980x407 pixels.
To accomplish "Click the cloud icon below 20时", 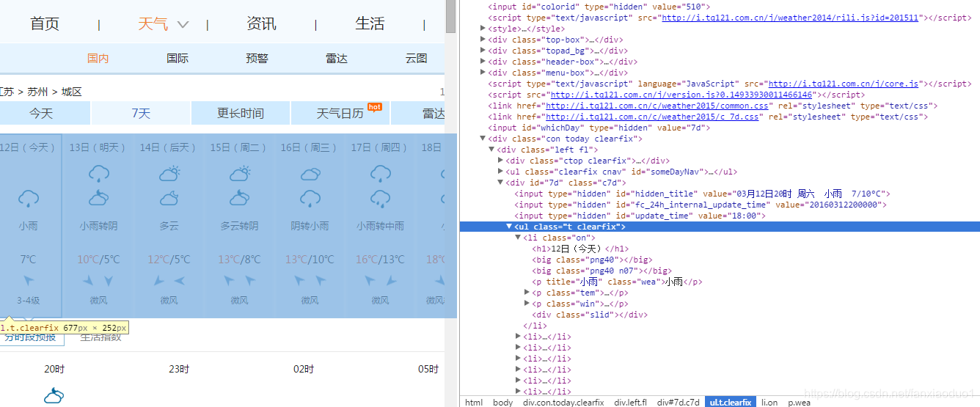I will (54, 396).
